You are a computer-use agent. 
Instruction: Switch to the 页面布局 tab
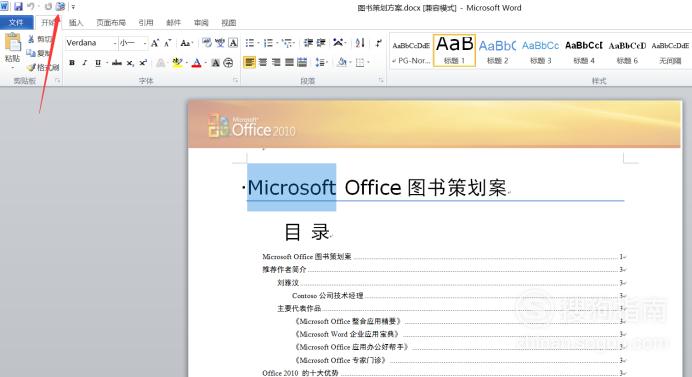(111, 23)
